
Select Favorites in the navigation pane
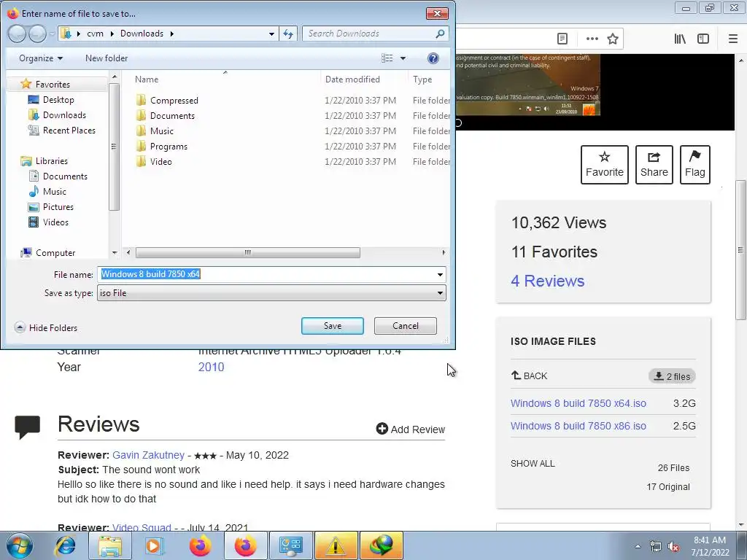53,85
